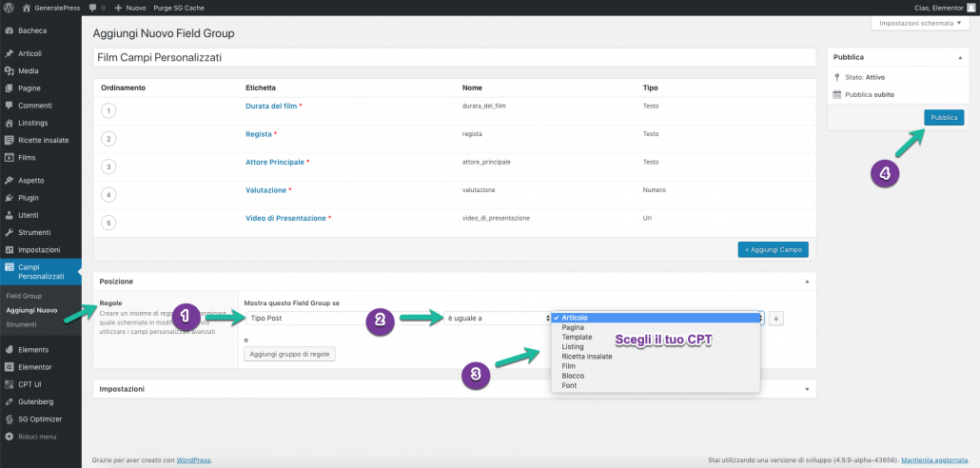Open the SG Optimizer menu
The image size is (980, 468).
[x=39, y=419]
